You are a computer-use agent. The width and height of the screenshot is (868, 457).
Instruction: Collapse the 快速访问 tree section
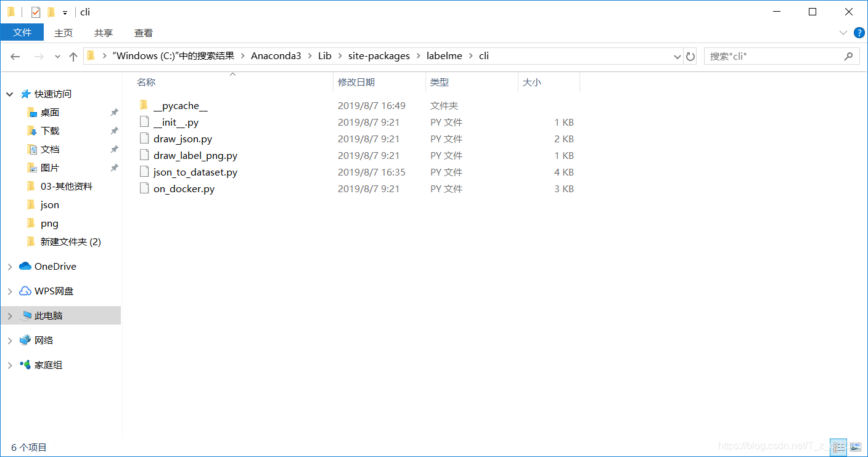(x=9, y=94)
